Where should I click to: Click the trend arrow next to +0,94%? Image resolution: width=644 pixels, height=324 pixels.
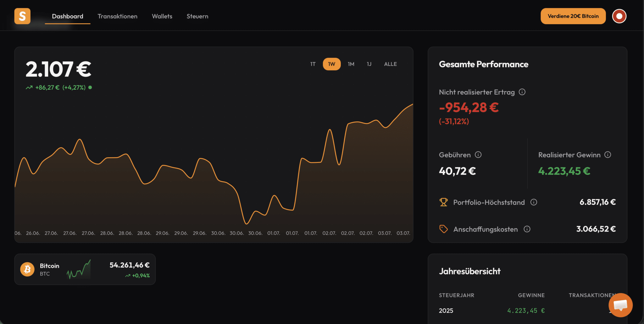click(128, 276)
